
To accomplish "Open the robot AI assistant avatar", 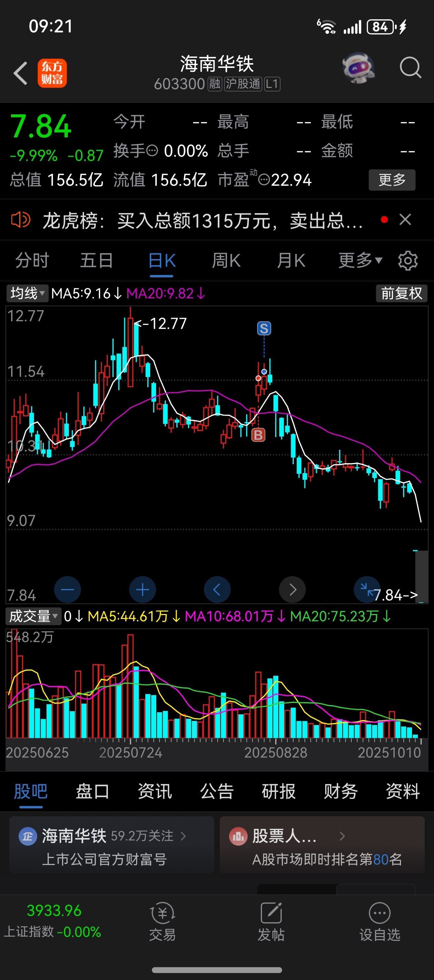I will 358,68.
